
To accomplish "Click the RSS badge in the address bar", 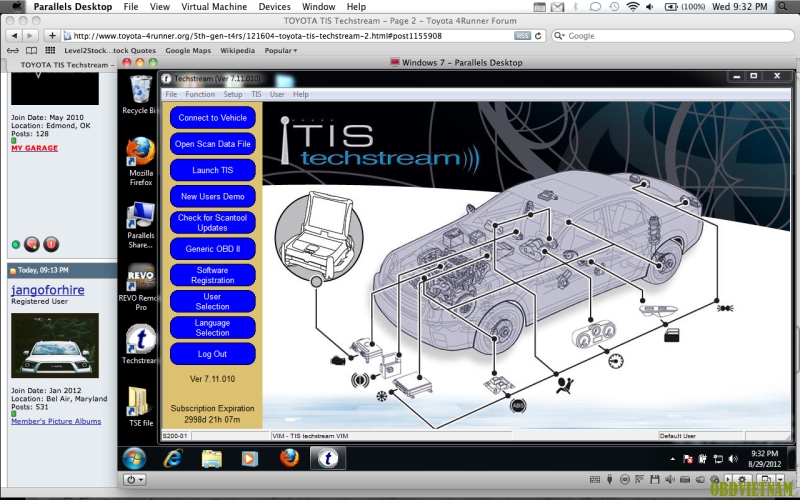I will [522, 36].
